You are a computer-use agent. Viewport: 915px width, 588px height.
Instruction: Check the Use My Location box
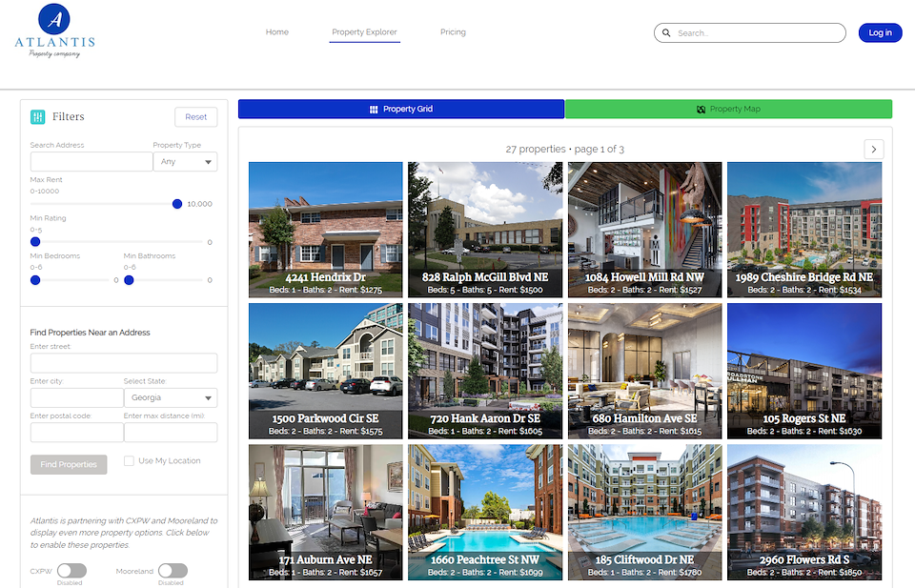coord(129,461)
